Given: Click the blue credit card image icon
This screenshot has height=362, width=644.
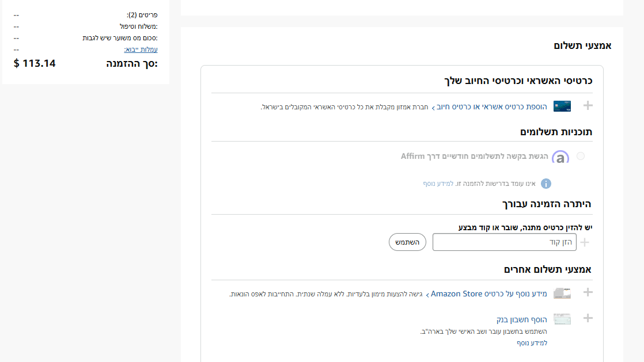Looking at the screenshot, I should [562, 106].
